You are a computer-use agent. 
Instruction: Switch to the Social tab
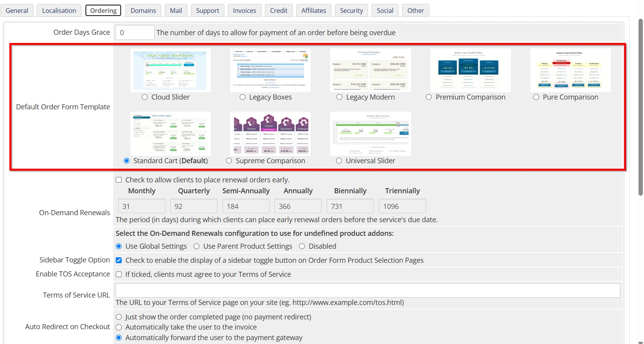pyautogui.click(x=385, y=11)
